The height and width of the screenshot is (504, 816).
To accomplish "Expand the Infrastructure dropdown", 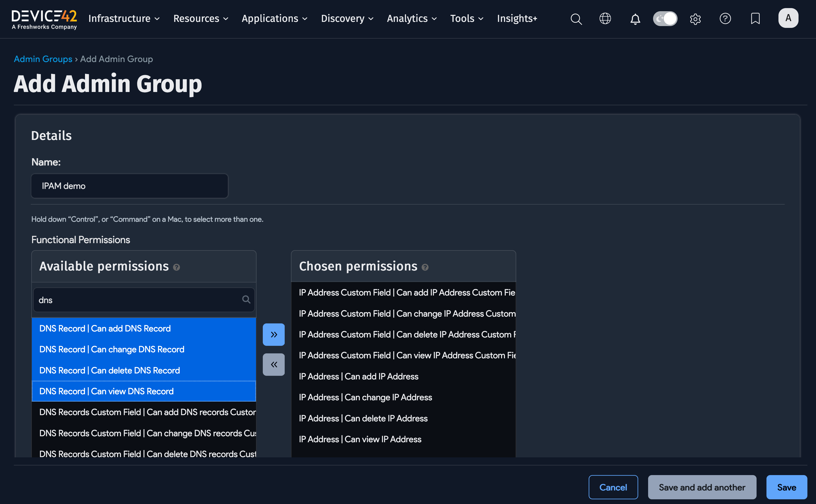I will [x=124, y=19].
